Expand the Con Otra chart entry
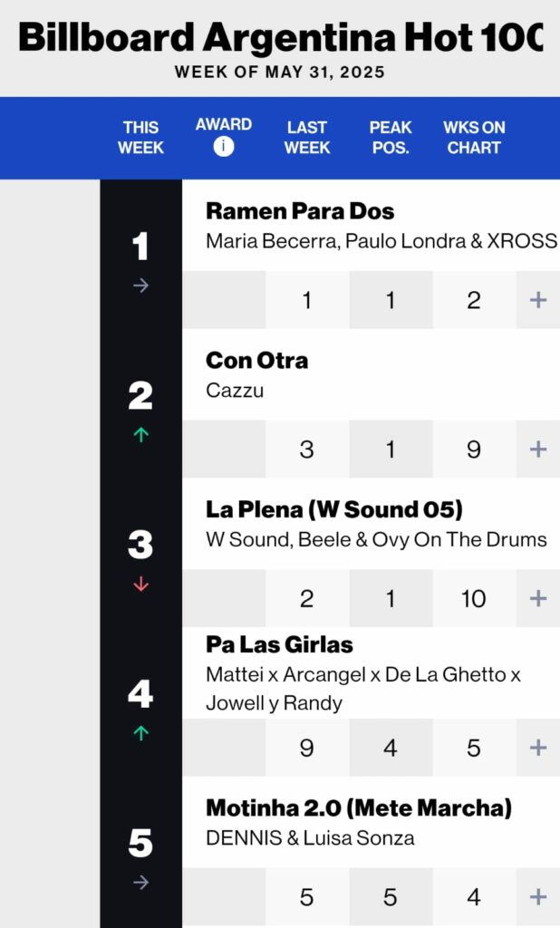Screen dimensions: 560x928 [538, 449]
